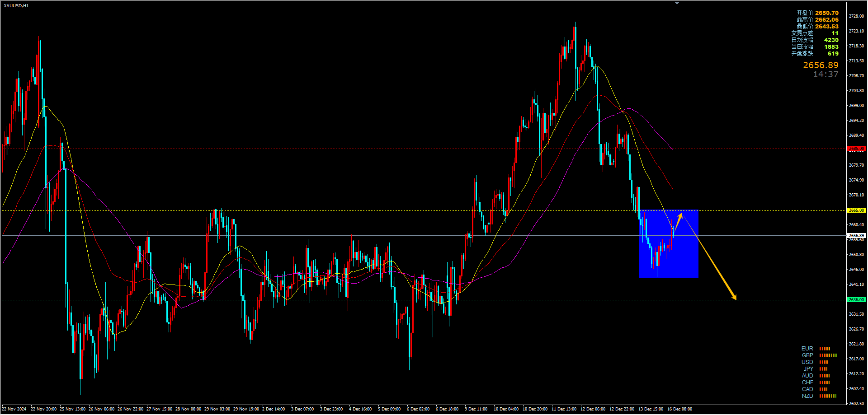The image size is (868, 415).
Task: Click the gray 14:37 countdown timer
Action: (x=826, y=75)
